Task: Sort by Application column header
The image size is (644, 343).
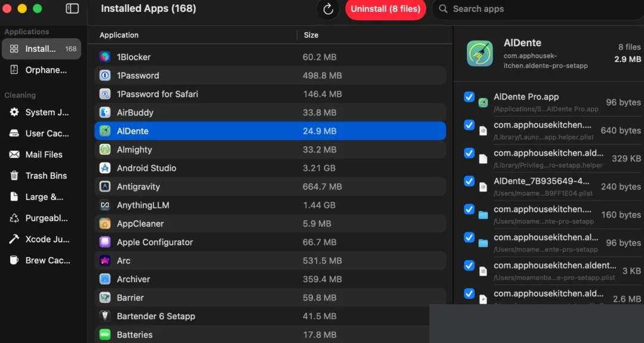Action: tap(119, 35)
